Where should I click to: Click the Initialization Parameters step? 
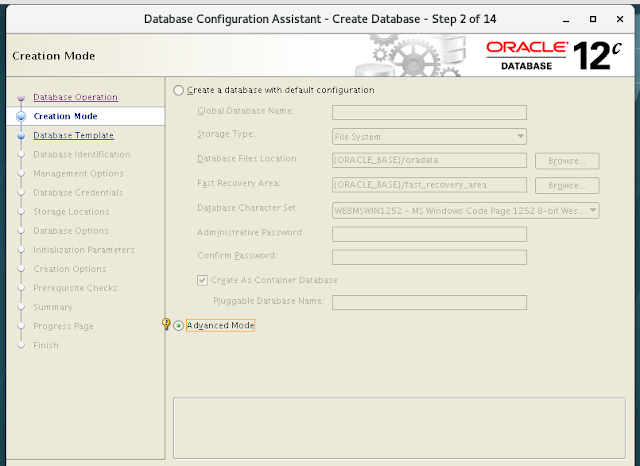(x=84, y=250)
